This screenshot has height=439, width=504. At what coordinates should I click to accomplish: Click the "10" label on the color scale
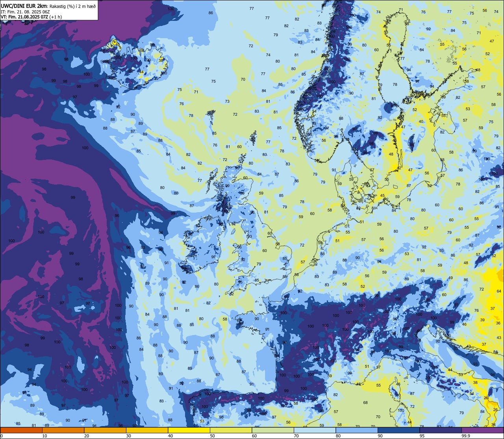(44, 436)
